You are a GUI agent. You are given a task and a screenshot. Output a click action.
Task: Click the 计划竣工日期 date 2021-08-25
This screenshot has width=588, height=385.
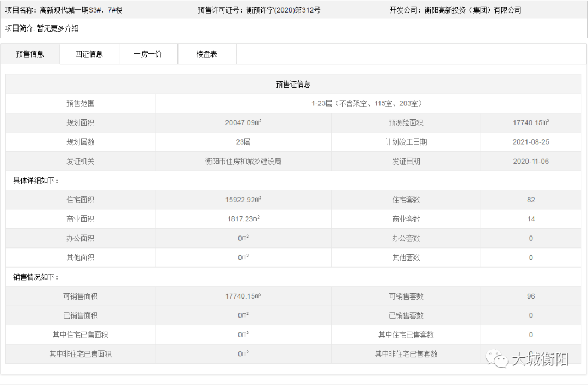point(531,141)
